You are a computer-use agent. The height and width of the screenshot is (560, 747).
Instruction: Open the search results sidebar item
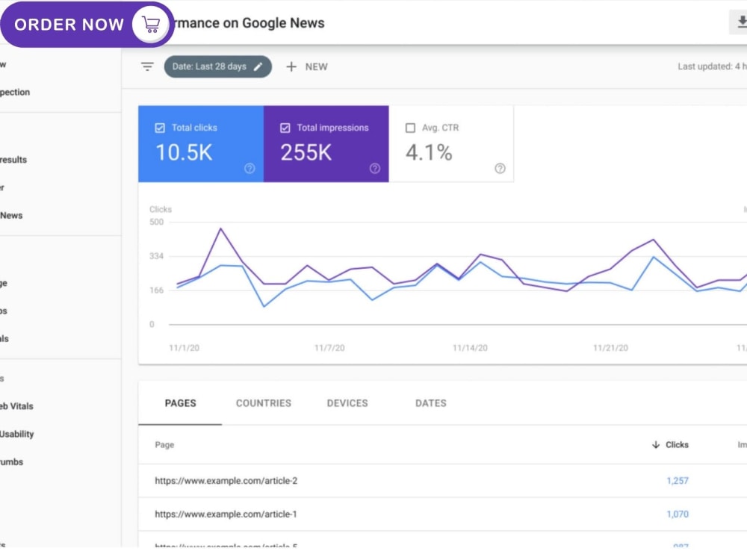[x=13, y=160]
